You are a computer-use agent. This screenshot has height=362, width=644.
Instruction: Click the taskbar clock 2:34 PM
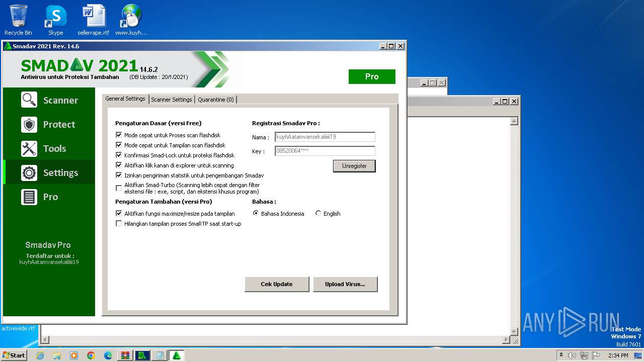[618, 355]
